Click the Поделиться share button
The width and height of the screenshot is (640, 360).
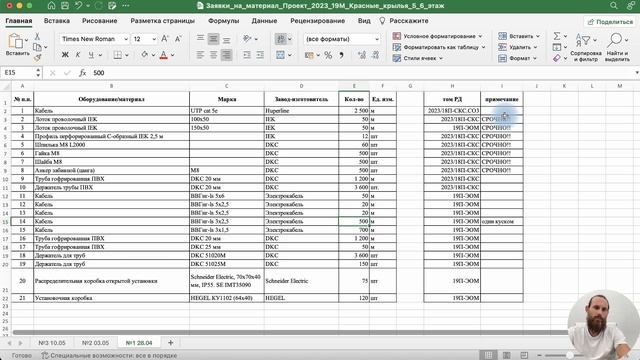(610, 22)
